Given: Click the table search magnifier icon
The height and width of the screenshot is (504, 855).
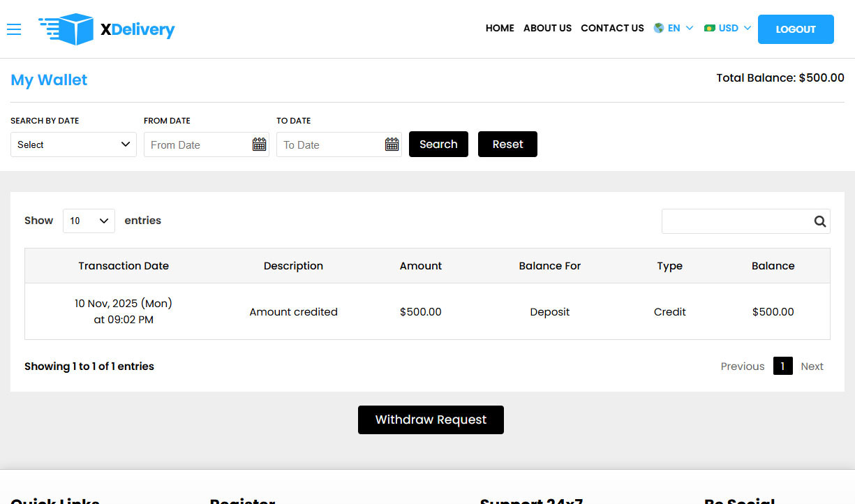Looking at the screenshot, I should [819, 221].
